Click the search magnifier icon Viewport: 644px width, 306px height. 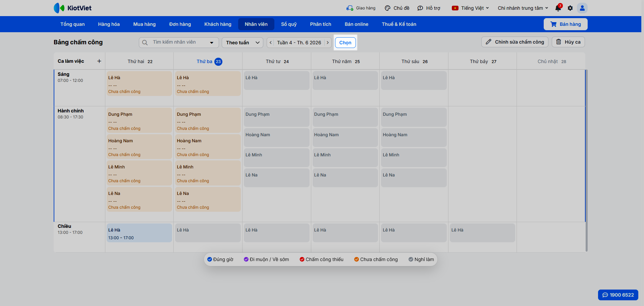[x=145, y=43]
